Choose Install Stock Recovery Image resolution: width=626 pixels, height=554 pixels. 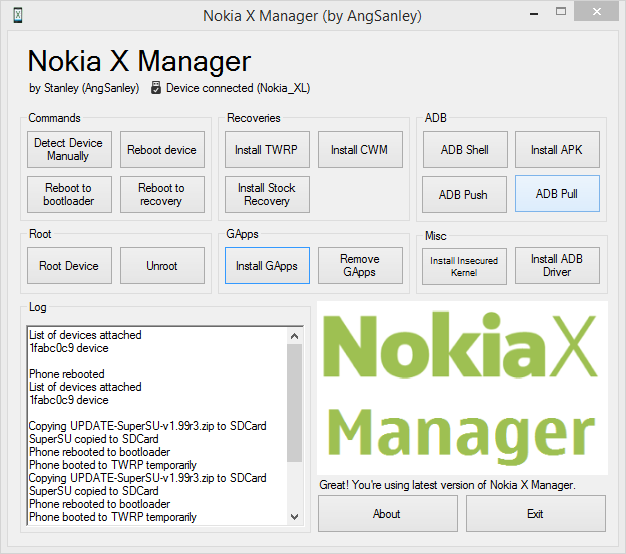(x=267, y=194)
